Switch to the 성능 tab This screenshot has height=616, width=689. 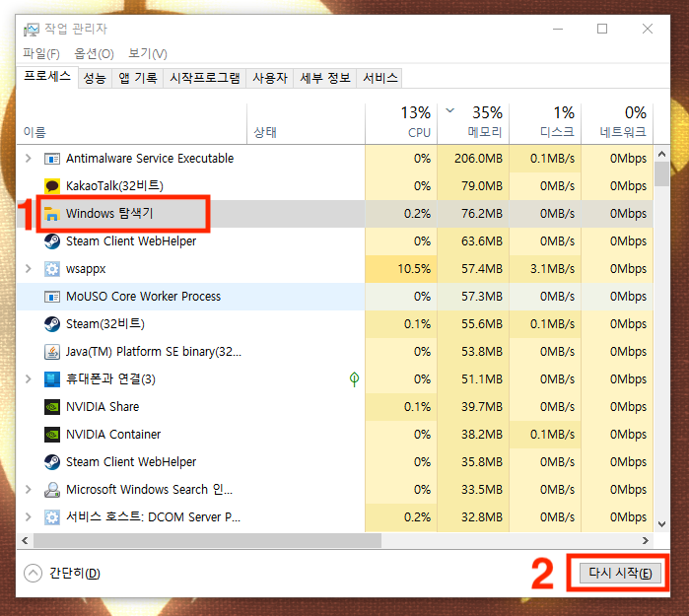click(x=95, y=78)
